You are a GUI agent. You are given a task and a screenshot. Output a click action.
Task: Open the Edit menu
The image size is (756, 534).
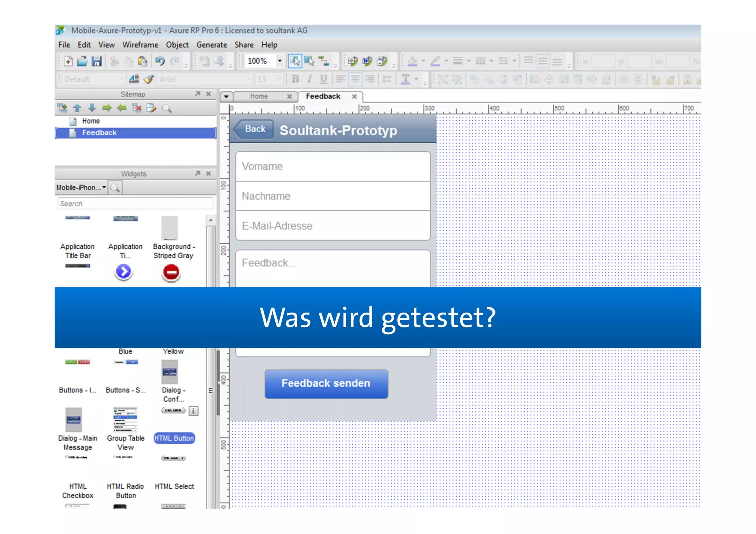point(84,45)
